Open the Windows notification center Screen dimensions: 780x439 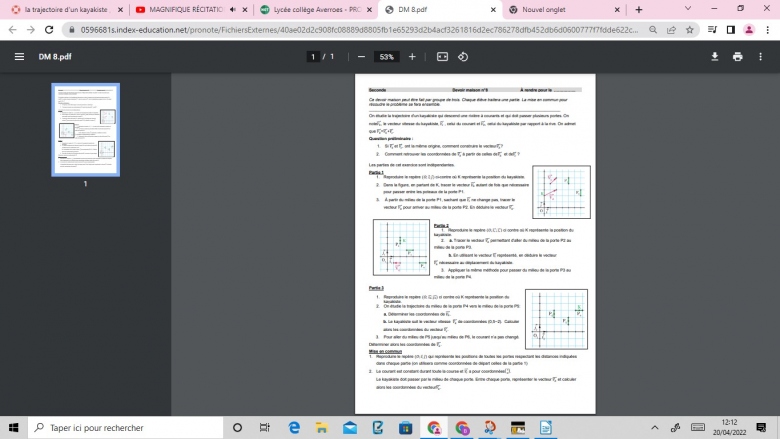pyautogui.click(x=761, y=428)
